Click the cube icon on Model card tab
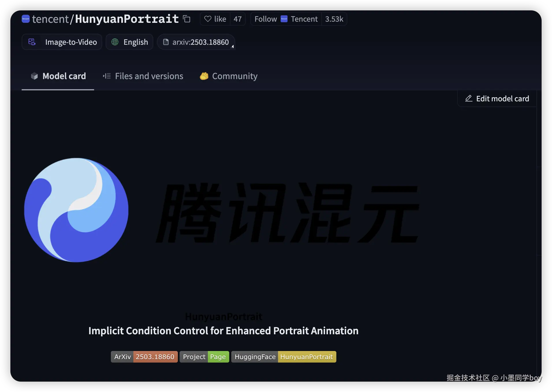Screen dimensions: 552x392 34,76
